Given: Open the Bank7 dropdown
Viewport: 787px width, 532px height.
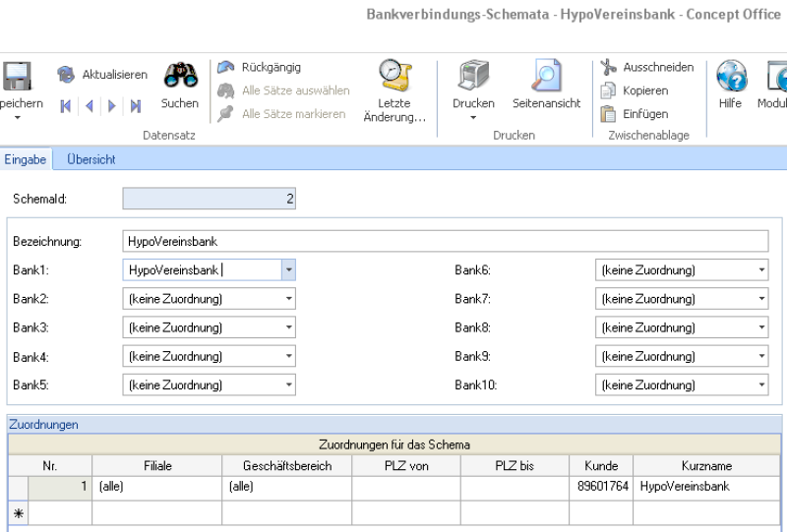Looking at the screenshot, I should click(x=682, y=299).
